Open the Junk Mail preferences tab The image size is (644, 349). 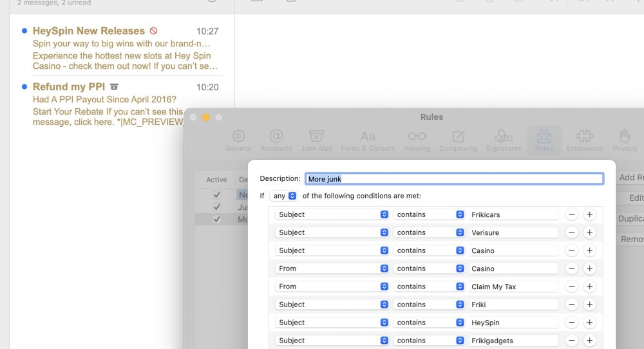(316, 140)
